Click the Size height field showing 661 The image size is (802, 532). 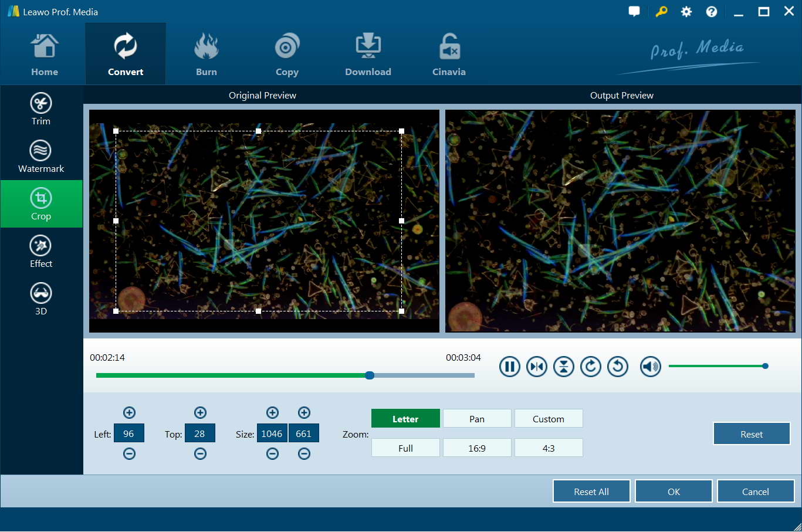coord(304,433)
